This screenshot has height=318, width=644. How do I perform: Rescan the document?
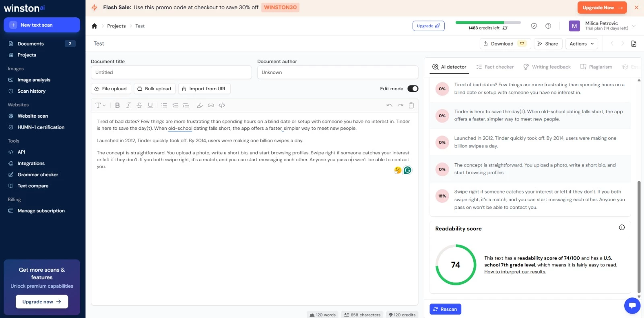point(445,309)
